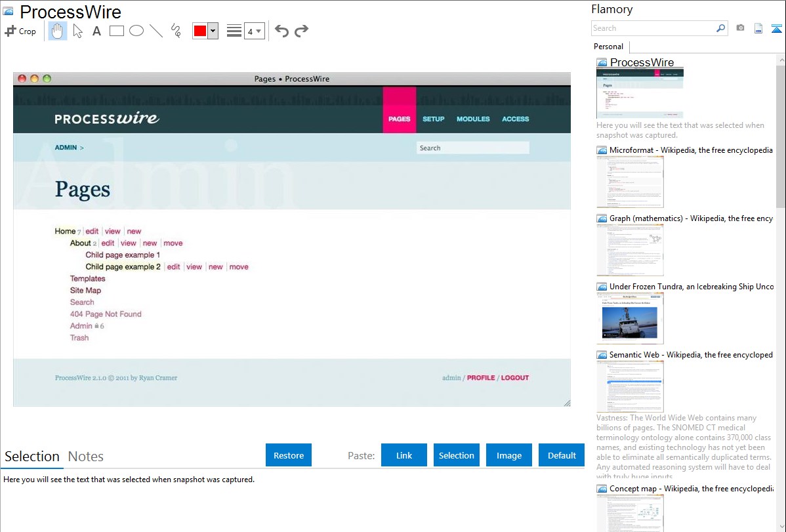Click the 404 Page Not Found item
Screen dimensions: 786x532
pyautogui.click(x=106, y=314)
